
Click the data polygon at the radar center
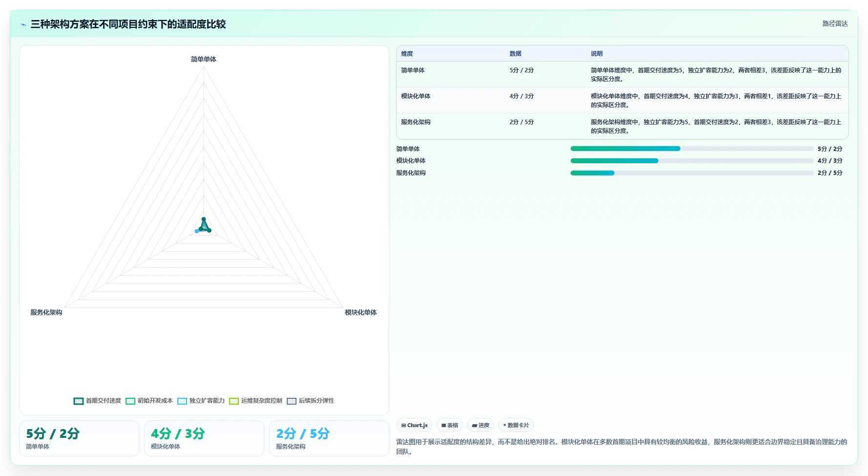tap(204, 226)
